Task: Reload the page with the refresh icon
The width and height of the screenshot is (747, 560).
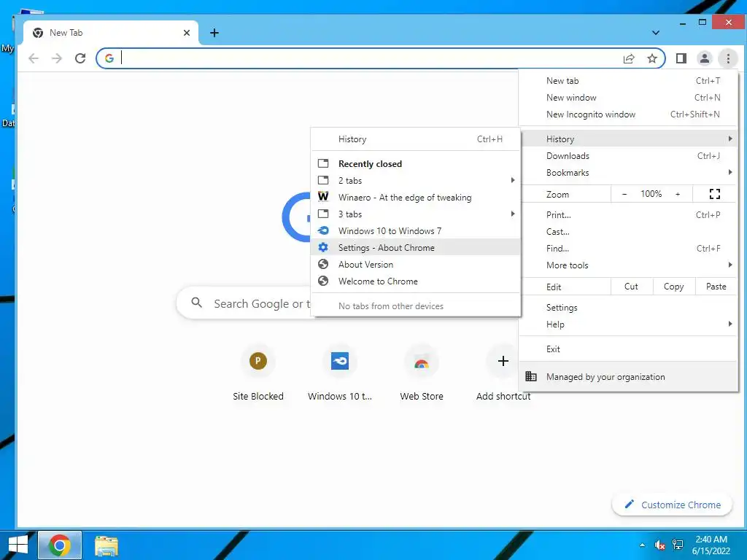Action: point(80,58)
